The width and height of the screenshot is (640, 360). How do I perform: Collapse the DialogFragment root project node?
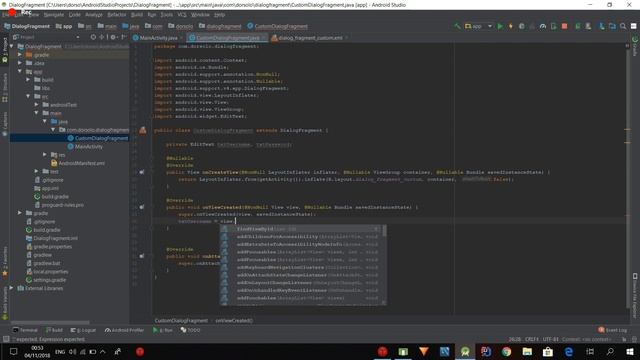pyautogui.click(x=12, y=47)
